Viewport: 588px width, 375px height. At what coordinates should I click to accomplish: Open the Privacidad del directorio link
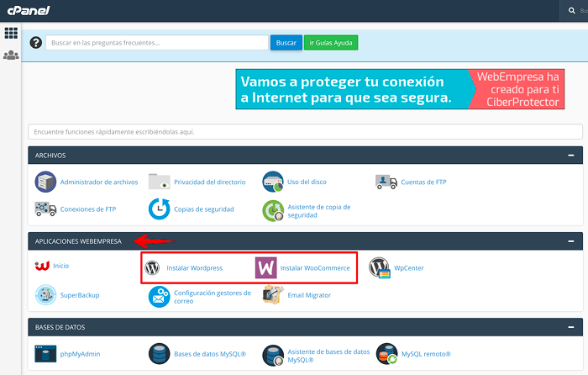(210, 182)
